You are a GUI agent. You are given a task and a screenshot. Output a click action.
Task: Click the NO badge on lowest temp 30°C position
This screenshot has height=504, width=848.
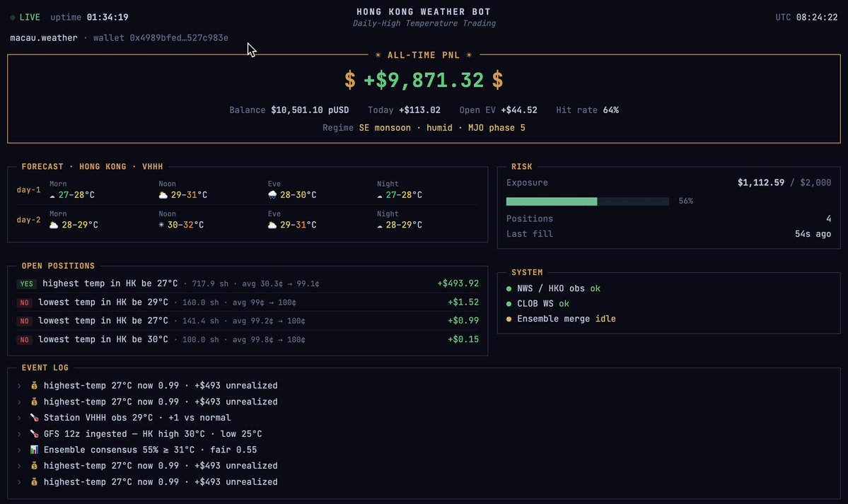coord(24,340)
